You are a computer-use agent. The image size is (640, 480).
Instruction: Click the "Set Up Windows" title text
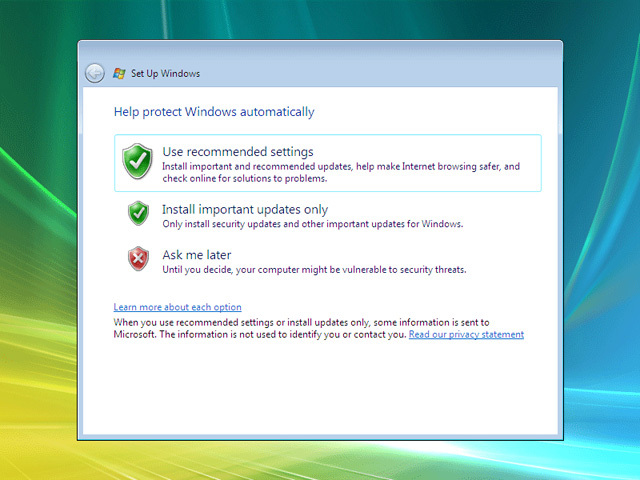[166, 74]
